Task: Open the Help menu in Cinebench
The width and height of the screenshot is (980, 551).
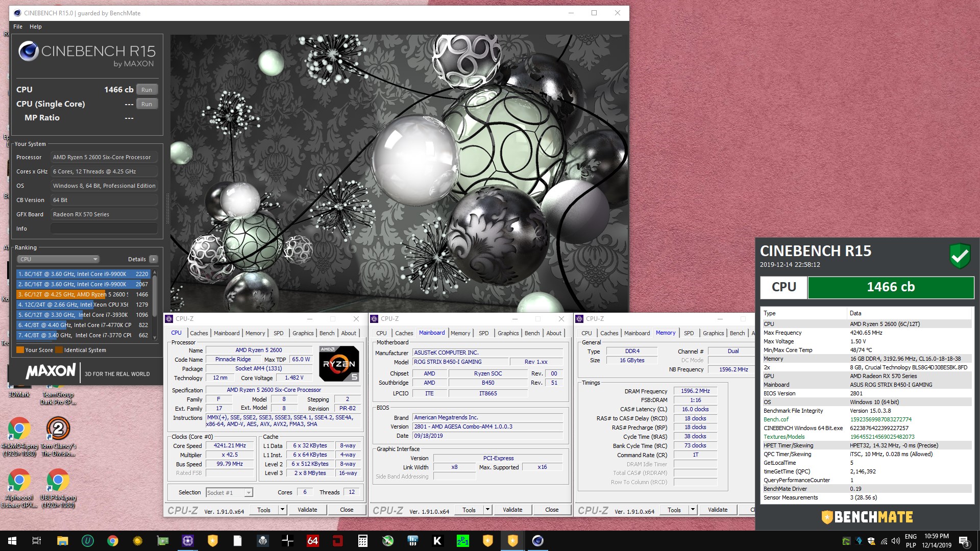Action: click(36, 27)
